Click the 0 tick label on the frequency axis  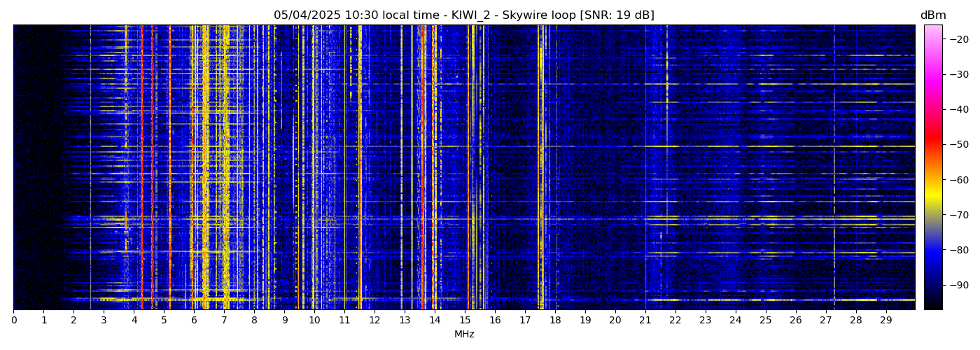coord(13,321)
